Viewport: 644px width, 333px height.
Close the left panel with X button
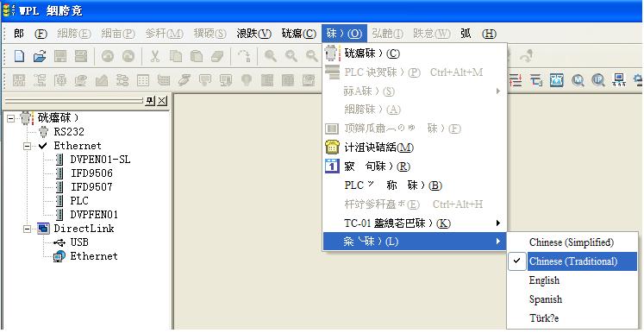coord(162,101)
